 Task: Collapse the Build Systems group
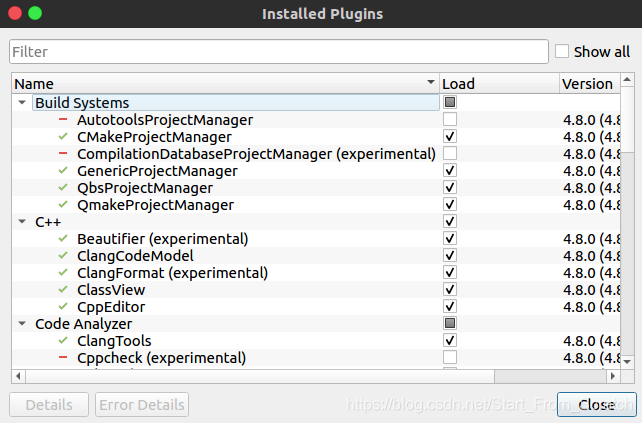tap(22, 102)
